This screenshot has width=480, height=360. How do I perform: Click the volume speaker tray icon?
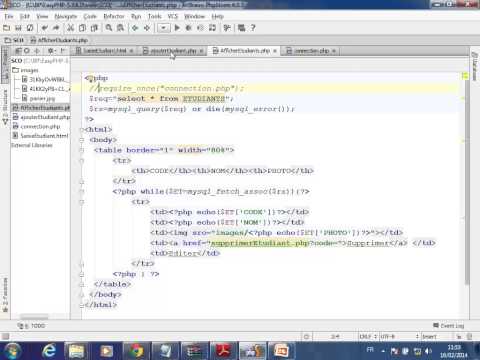[x=428, y=351]
